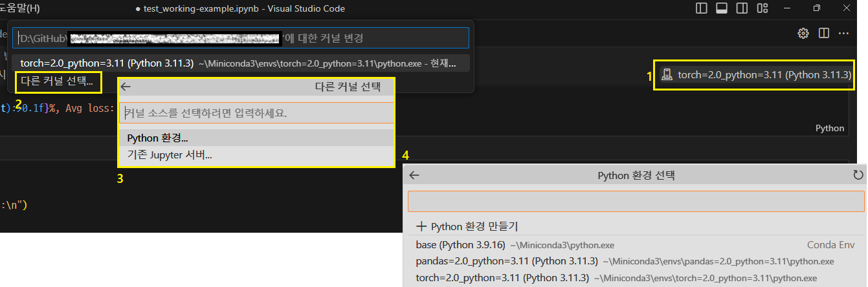This screenshot has width=868, height=287.
Task: Open the 도움말(H) menu
Action: click(19, 8)
